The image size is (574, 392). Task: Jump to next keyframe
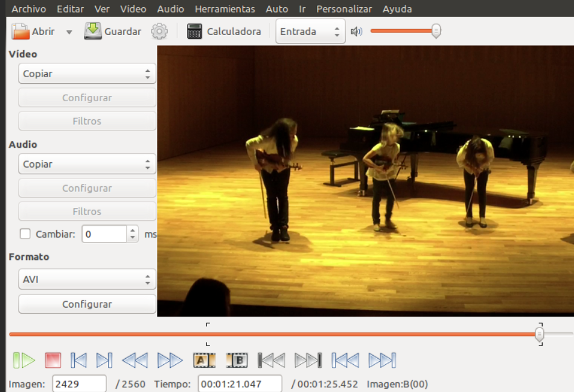pyautogui.click(x=170, y=360)
